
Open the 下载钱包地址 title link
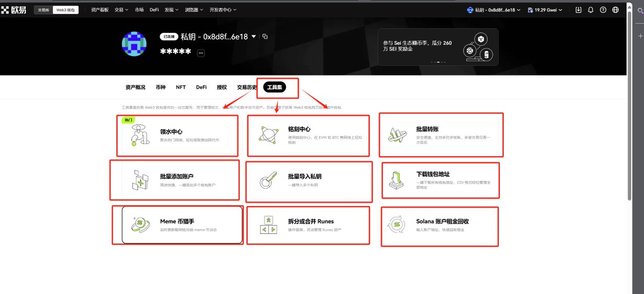(433, 174)
